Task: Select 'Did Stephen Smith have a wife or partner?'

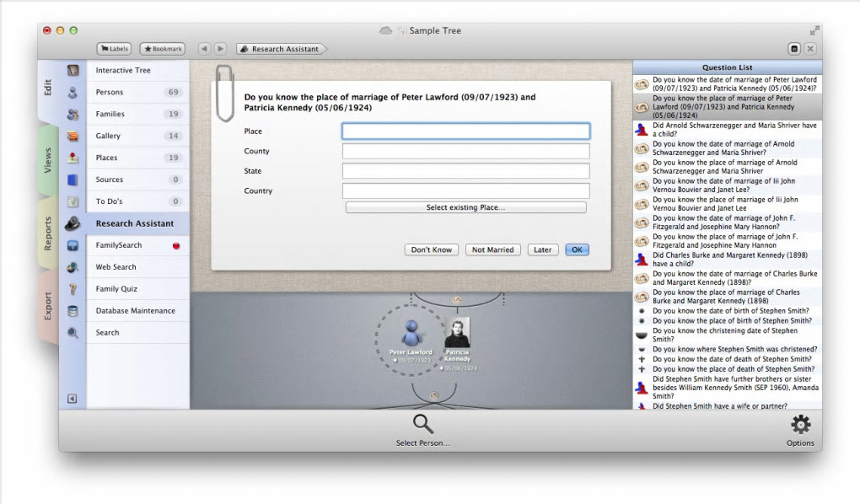Action: (728, 406)
